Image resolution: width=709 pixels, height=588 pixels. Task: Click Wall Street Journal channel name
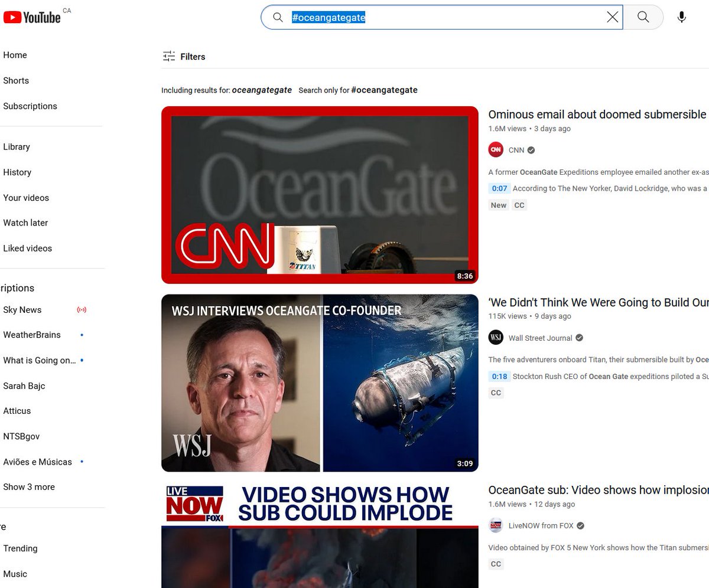click(541, 338)
